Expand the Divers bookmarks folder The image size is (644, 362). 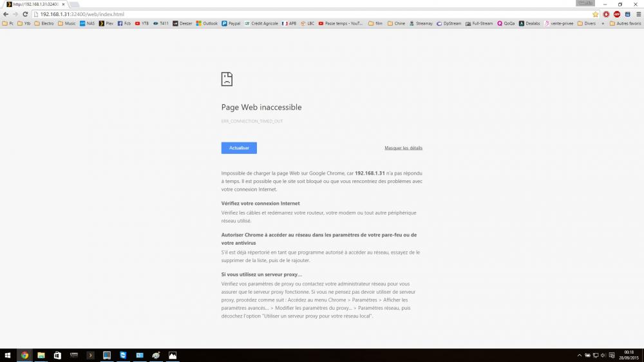587,23
